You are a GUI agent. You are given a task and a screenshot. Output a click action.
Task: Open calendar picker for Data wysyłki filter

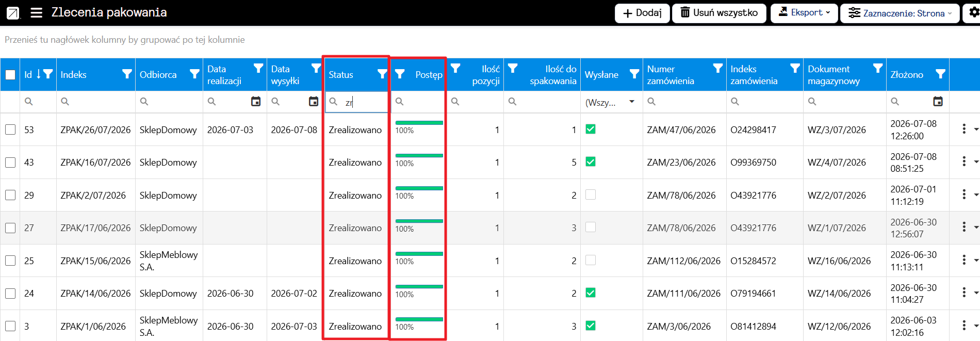click(314, 102)
